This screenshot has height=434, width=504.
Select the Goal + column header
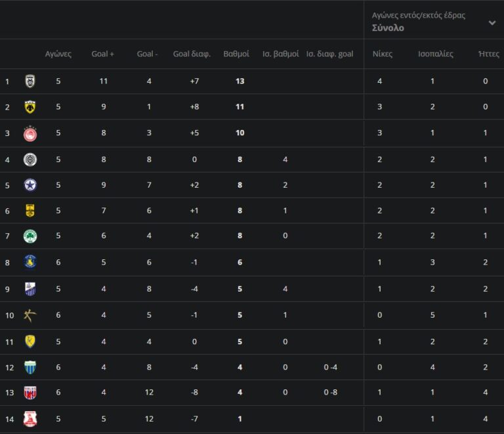(x=103, y=54)
